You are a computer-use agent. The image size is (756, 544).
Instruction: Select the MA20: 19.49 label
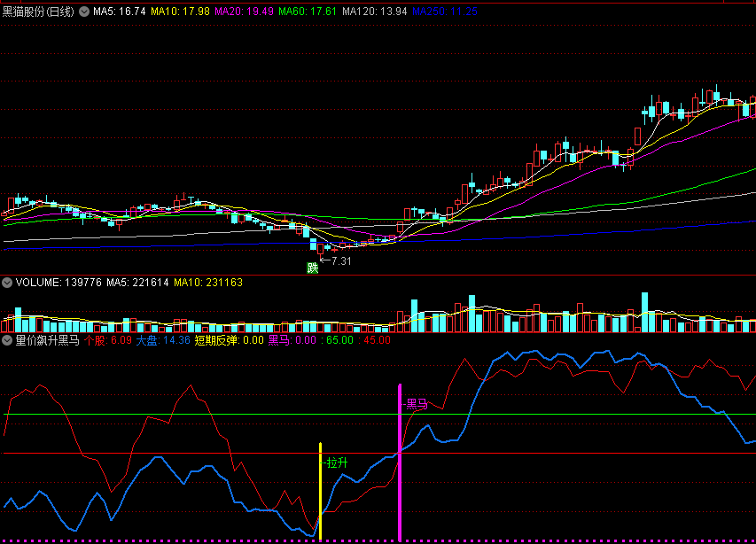pos(244,12)
